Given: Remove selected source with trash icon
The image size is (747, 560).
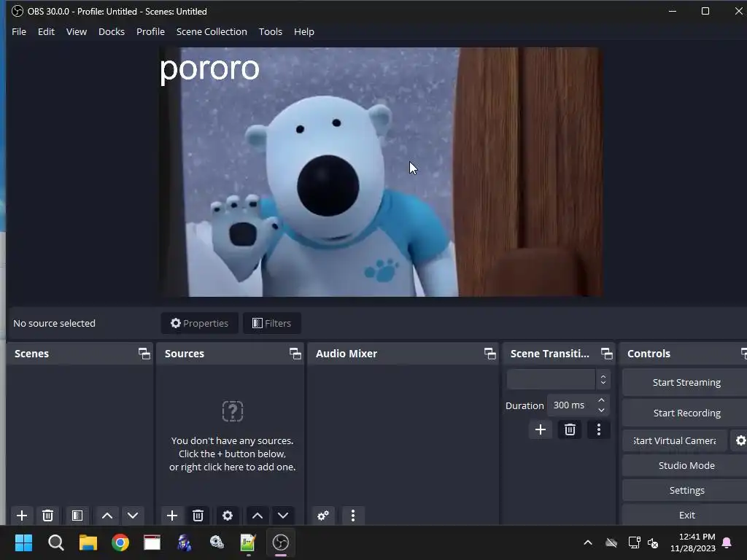Looking at the screenshot, I should coord(198,516).
